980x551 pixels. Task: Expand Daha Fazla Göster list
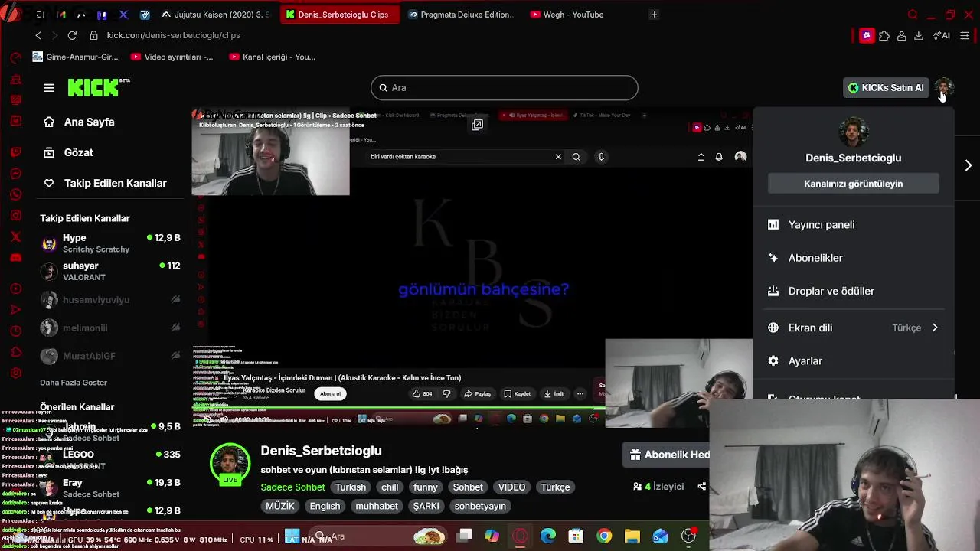click(x=73, y=383)
